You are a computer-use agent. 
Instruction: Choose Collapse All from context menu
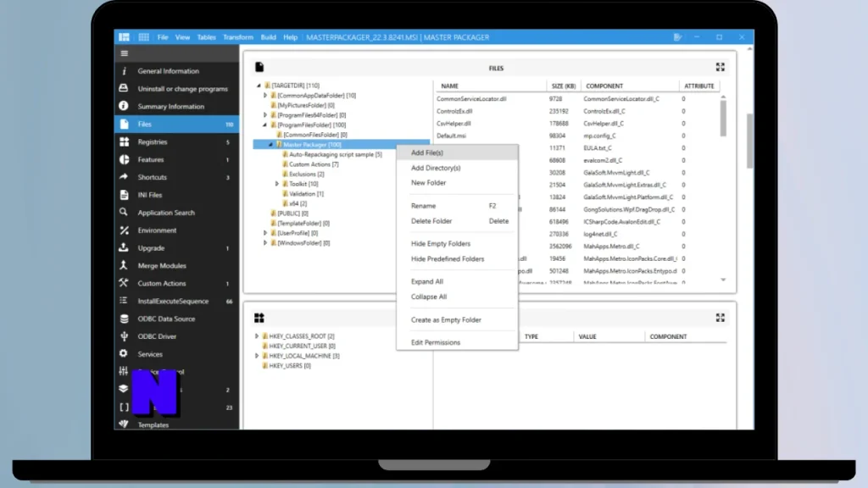coord(457,297)
